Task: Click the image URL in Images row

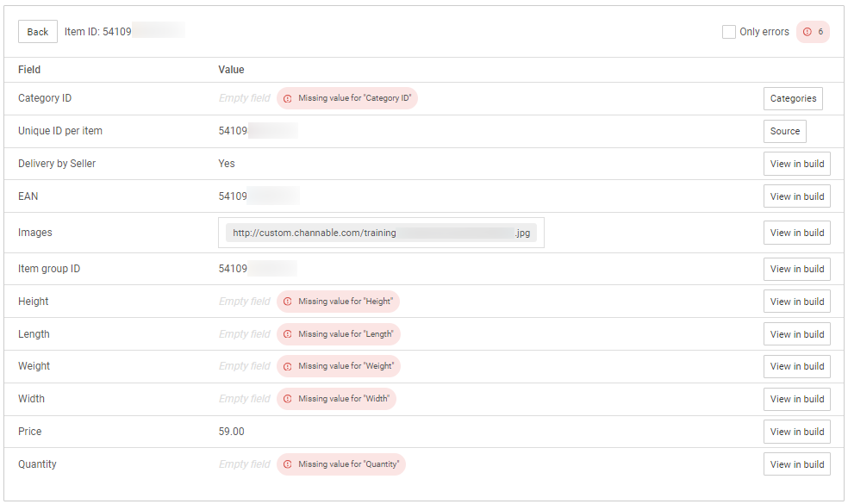Action: (381, 233)
